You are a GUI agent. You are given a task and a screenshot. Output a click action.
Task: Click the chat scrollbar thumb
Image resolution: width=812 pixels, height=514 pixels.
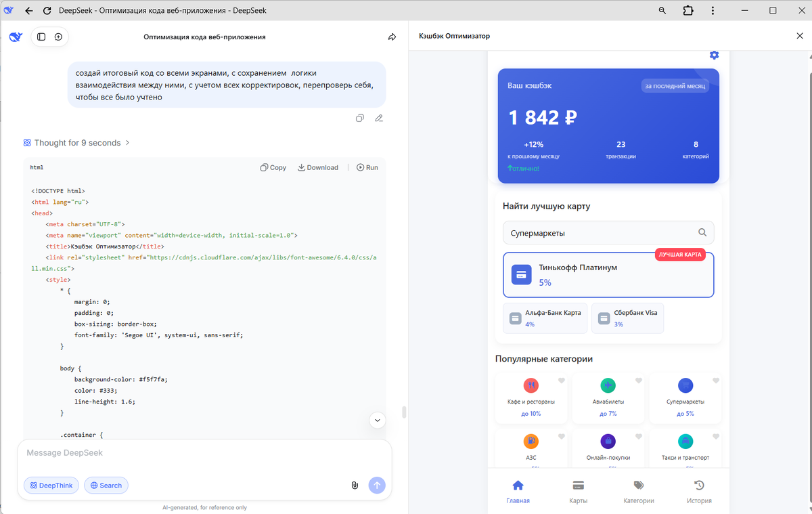[x=404, y=412]
